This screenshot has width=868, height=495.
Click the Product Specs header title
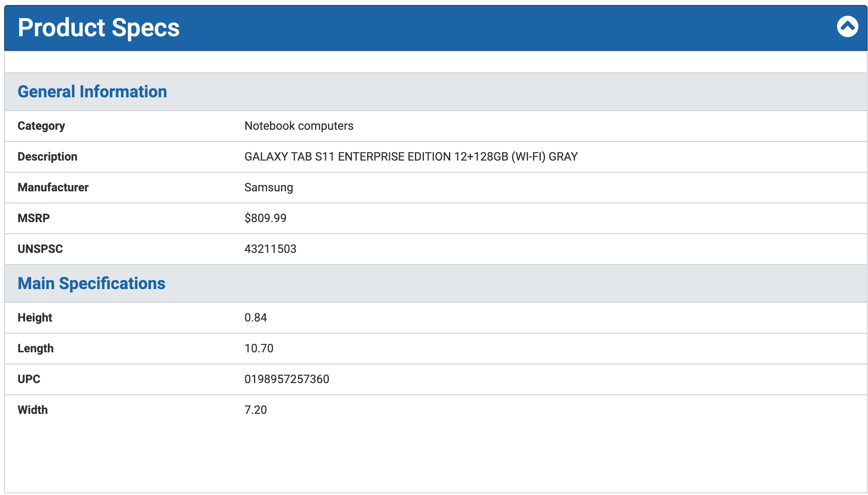click(x=99, y=28)
